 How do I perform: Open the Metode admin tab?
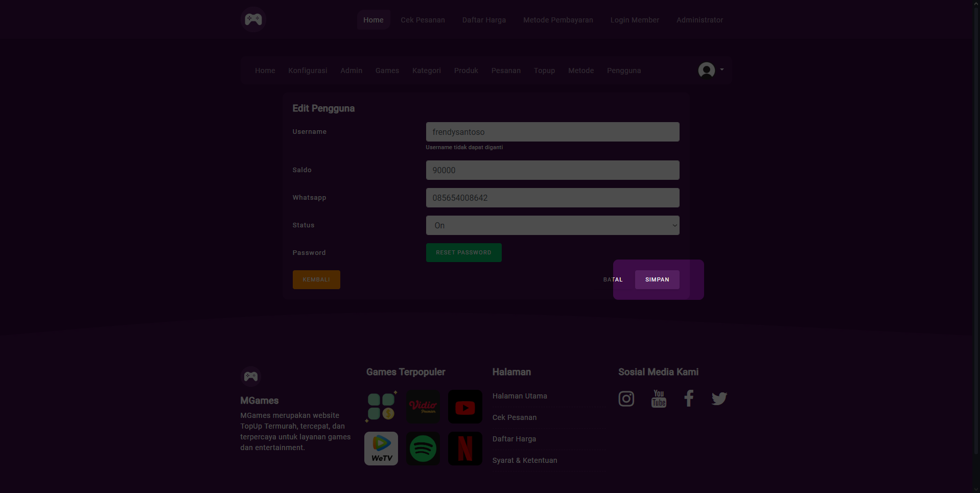[x=581, y=71]
